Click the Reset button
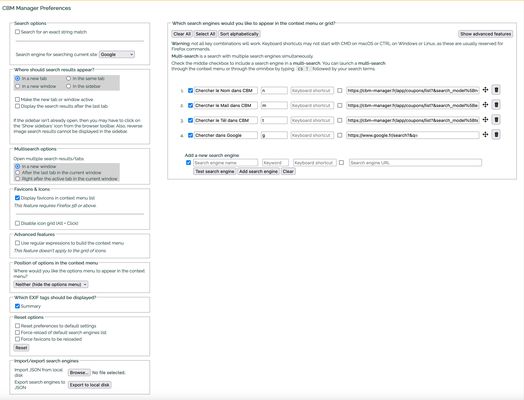 click(x=21, y=348)
